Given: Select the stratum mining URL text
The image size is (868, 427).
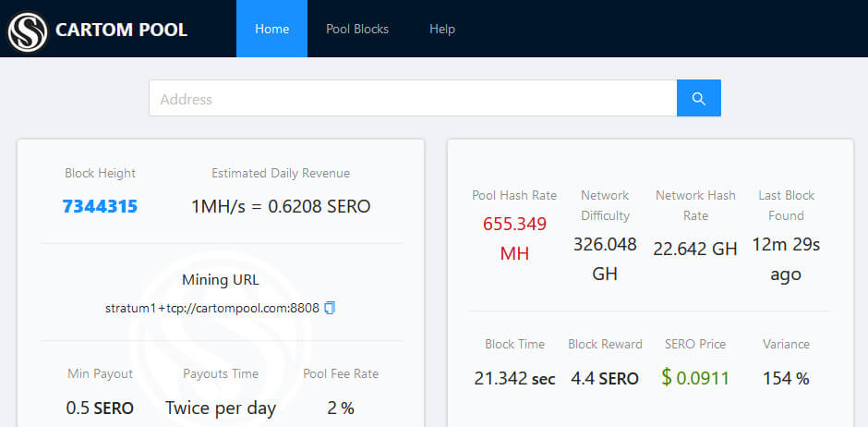Looking at the screenshot, I should 211,308.
